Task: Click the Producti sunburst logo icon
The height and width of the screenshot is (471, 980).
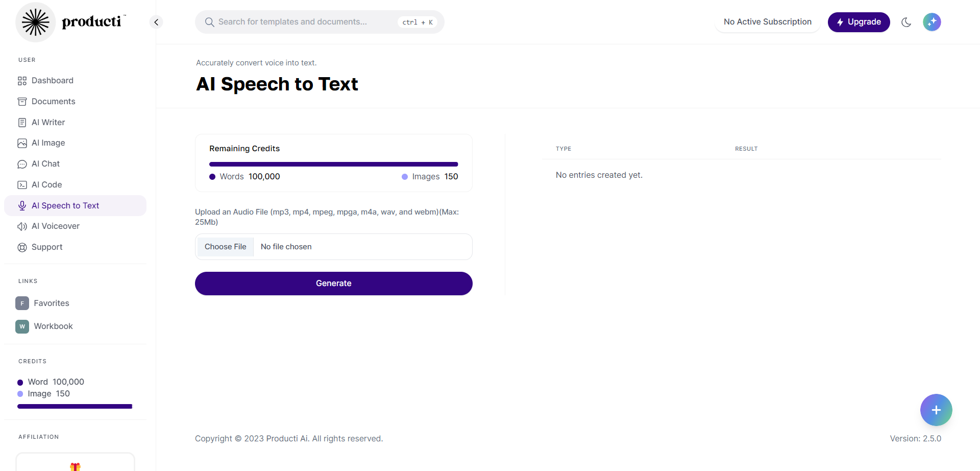Action: pyautogui.click(x=35, y=22)
